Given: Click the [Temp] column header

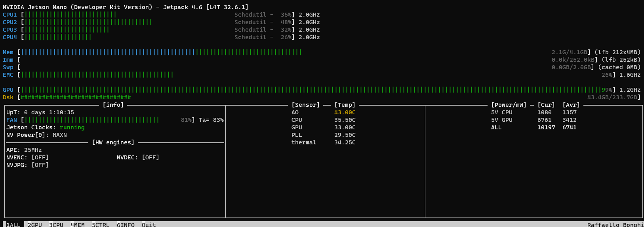Looking at the screenshot, I should 345,105.
